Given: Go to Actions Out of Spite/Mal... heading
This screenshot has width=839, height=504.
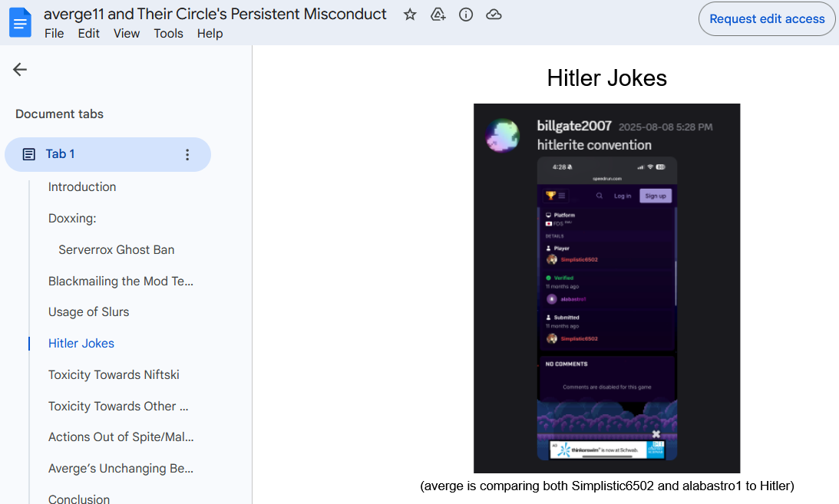Looking at the screenshot, I should [121, 437].
